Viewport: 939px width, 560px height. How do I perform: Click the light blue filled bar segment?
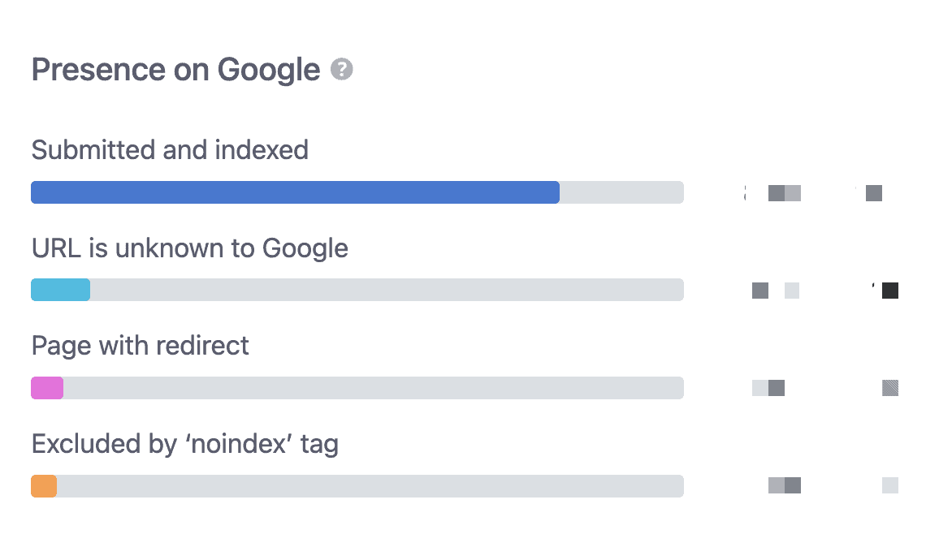click(60, 290)
